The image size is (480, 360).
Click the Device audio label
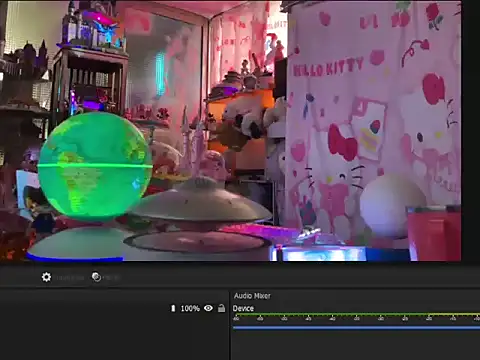[243, 308]
